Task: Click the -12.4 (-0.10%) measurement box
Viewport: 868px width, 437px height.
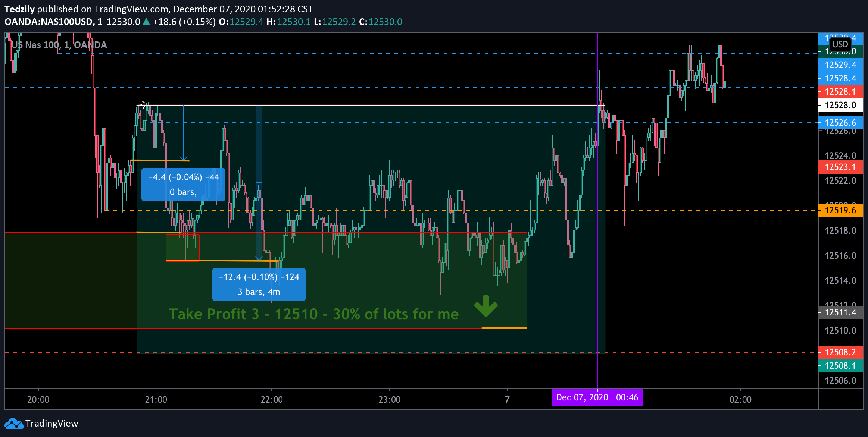Action: 259,284
